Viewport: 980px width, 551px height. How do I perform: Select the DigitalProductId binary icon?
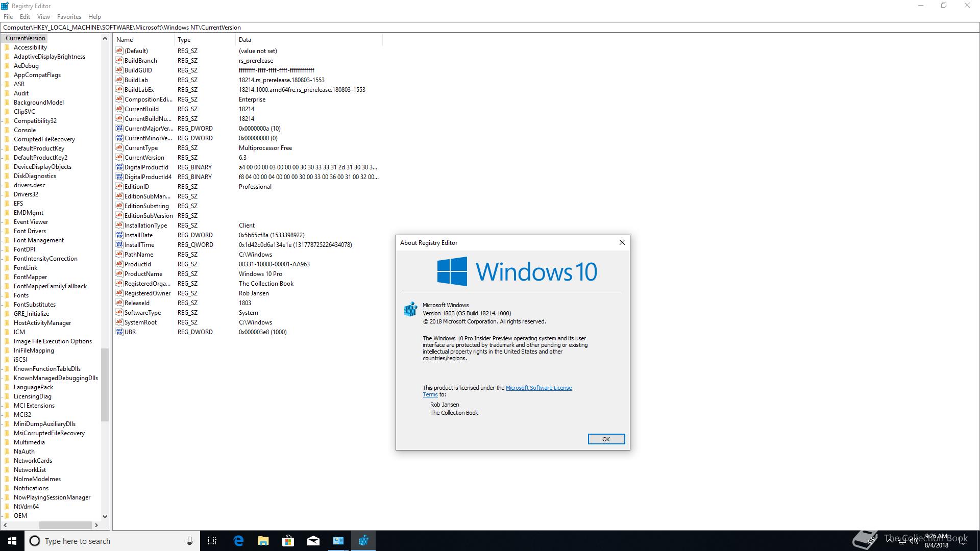click(119, 167)
